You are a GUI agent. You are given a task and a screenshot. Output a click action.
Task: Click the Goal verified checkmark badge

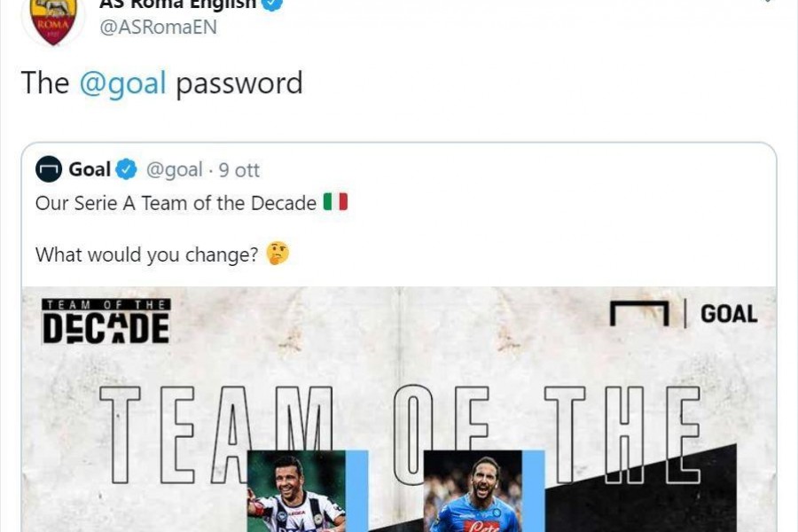pos(126,169)
